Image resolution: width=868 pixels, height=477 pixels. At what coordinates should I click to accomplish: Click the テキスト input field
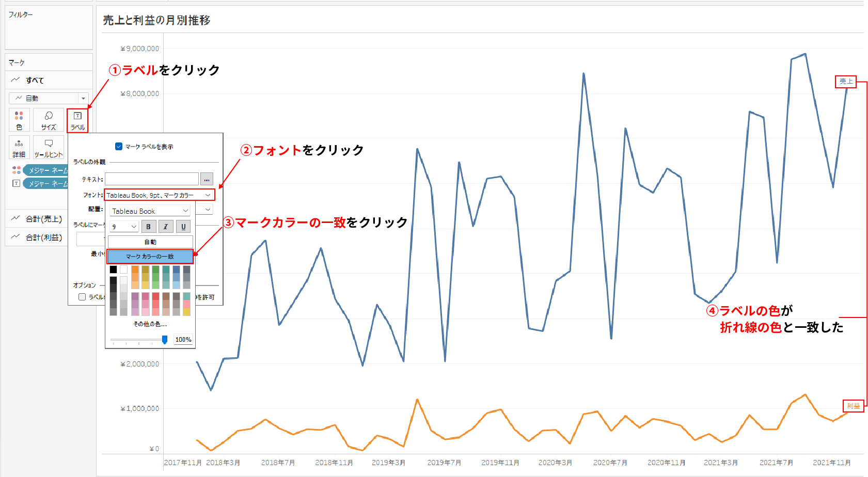[x=152, y=179]
